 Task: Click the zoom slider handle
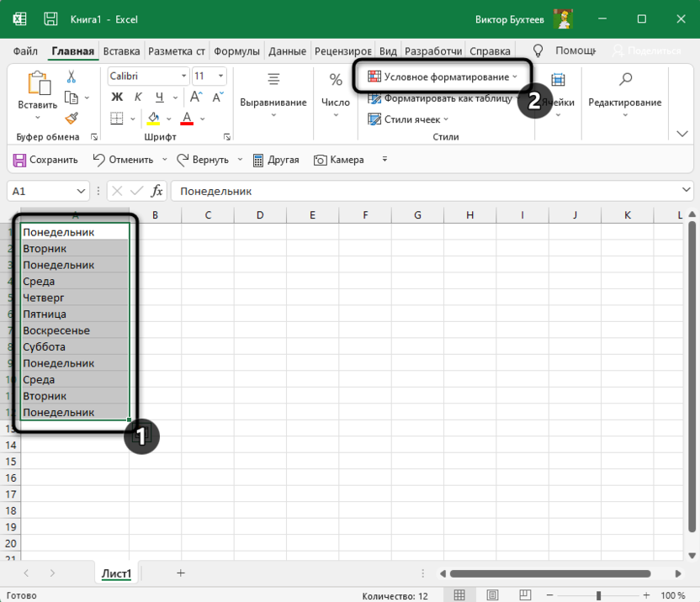pos(598,596)
